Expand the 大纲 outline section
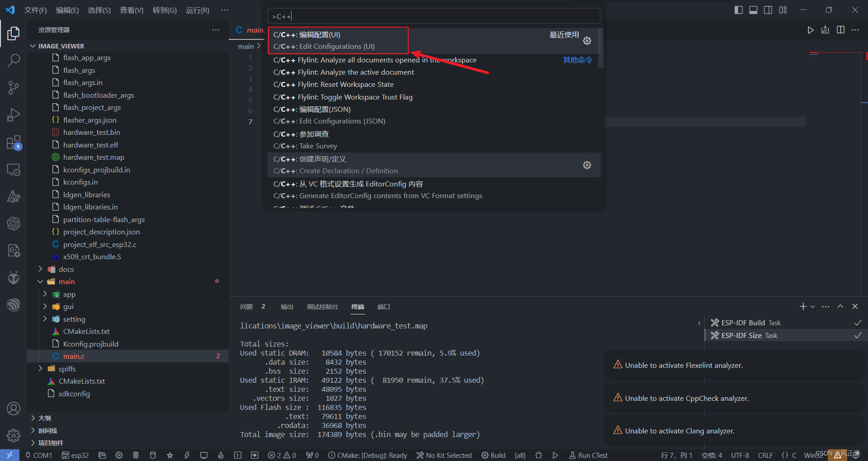This screenshot has height=461, width=868. (x=33, y=418)
